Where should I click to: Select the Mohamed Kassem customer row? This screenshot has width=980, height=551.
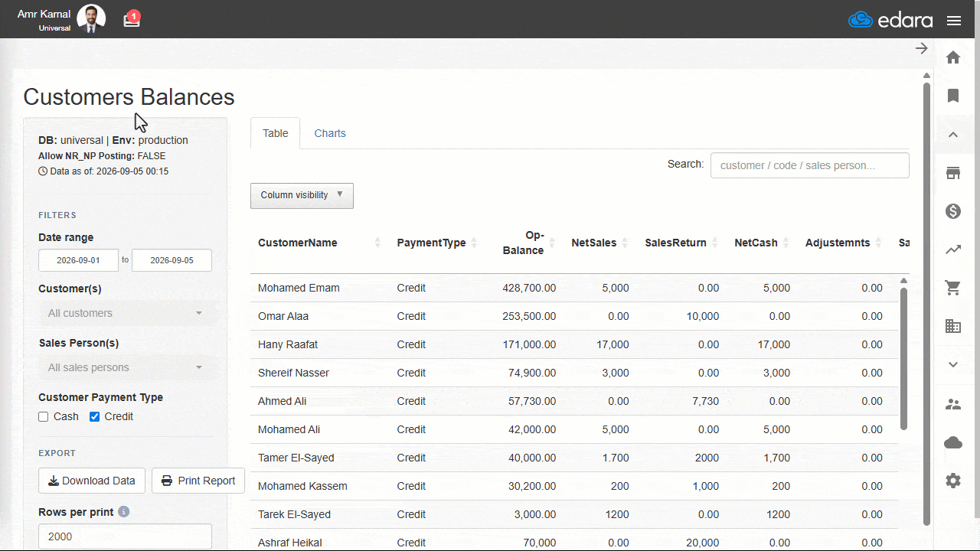click(574, 486)
